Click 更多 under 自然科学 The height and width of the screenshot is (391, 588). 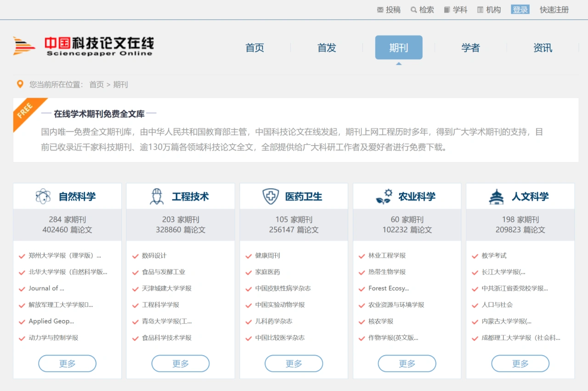[67, 363]
